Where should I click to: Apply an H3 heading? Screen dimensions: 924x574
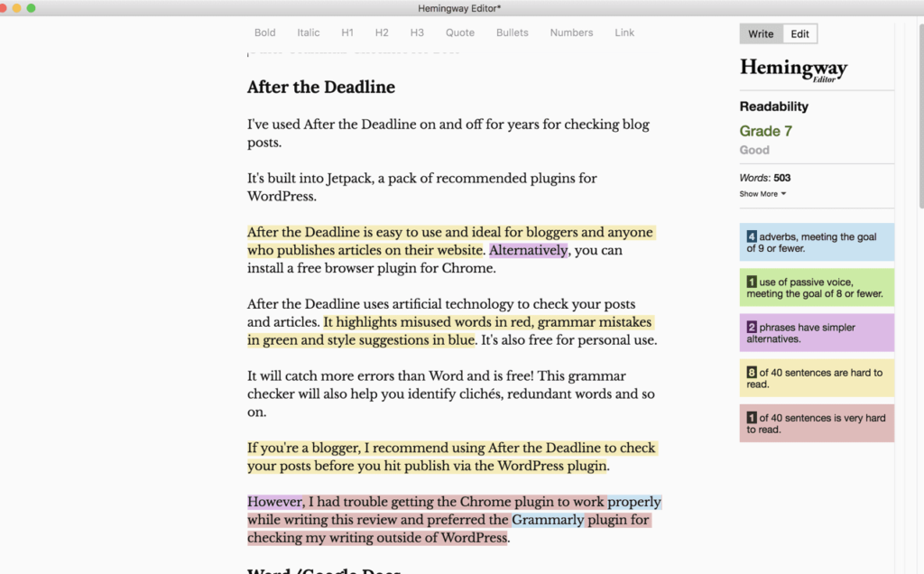[x=416, y=32]
